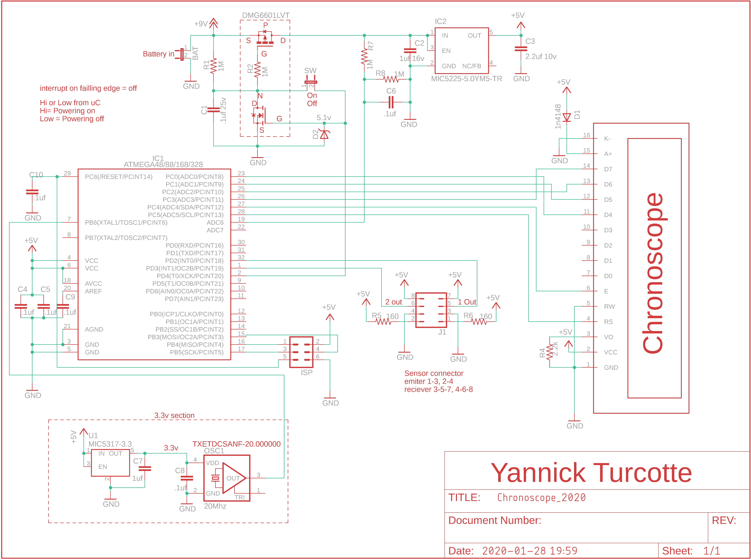Screen dimensions: 751x560
Task: Select the C3 2.2uf capacitor symbol
Action: coord(521,49)
